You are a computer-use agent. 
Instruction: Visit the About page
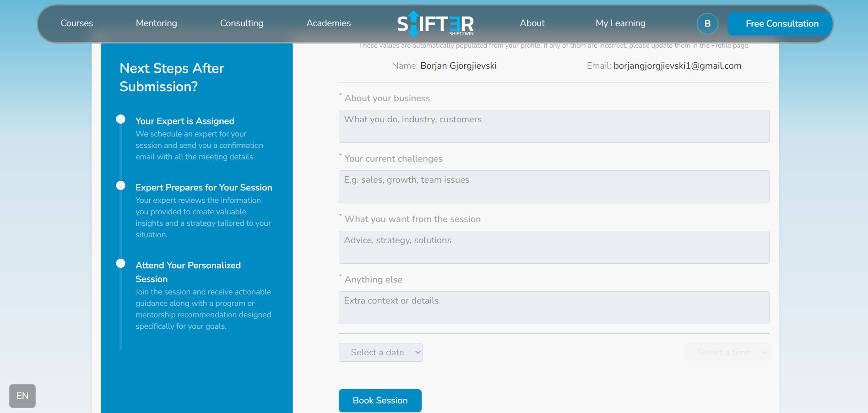[x=532, y=23]
